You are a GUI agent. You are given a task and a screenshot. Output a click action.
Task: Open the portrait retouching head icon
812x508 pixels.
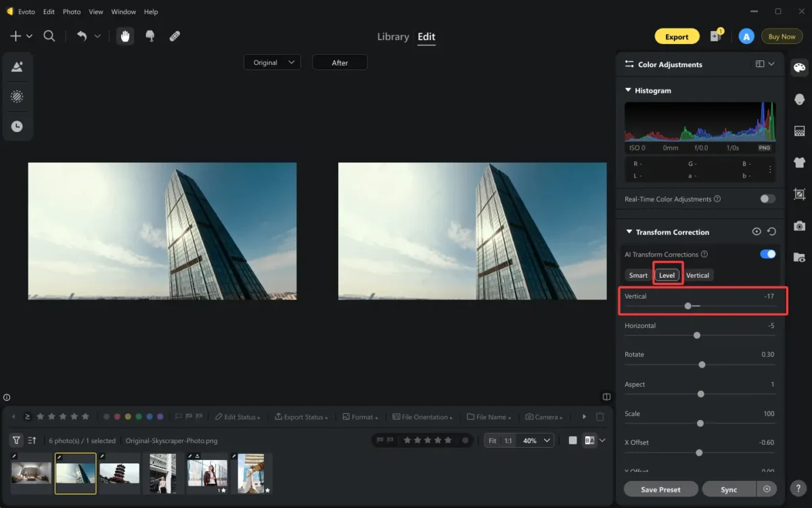coord(799,100)
